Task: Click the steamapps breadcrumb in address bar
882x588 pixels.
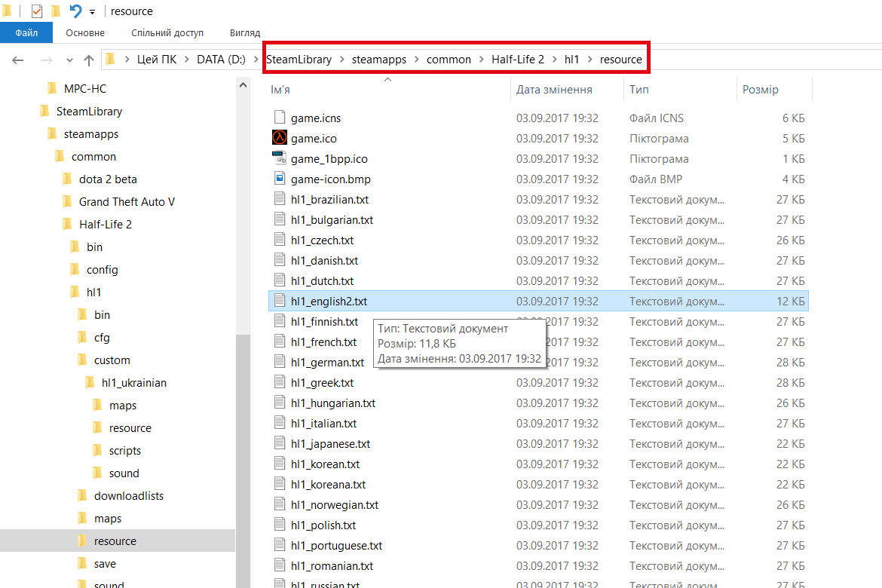Action: (x=379, y=59)
